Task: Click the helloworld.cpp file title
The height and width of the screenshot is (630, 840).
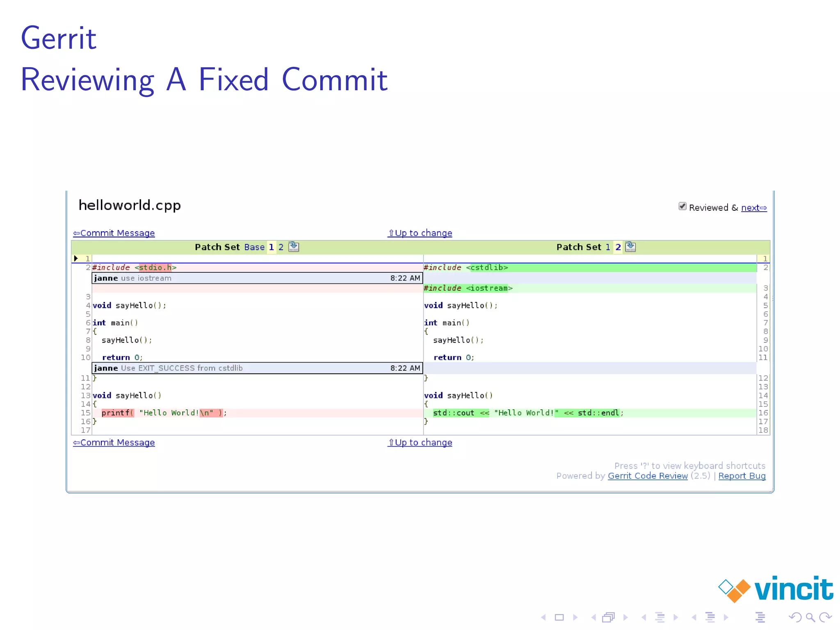Action: coord(130,205)
